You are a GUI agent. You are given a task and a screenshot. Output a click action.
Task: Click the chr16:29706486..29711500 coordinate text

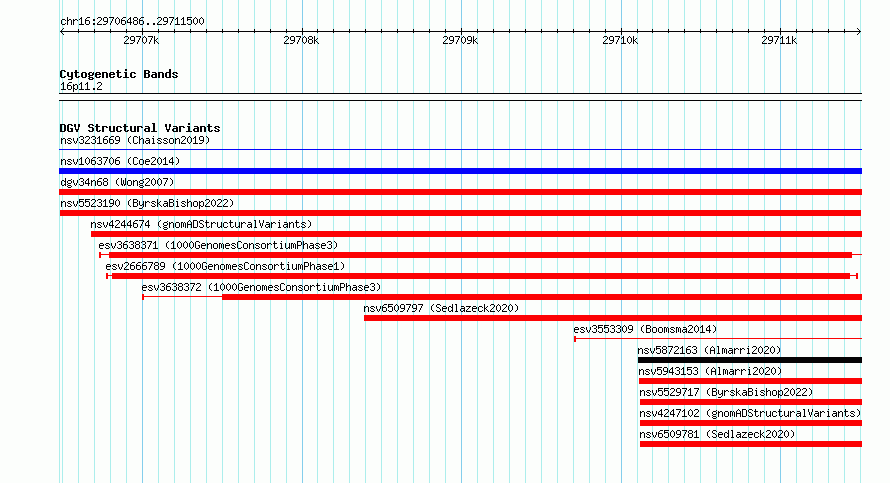132,21
